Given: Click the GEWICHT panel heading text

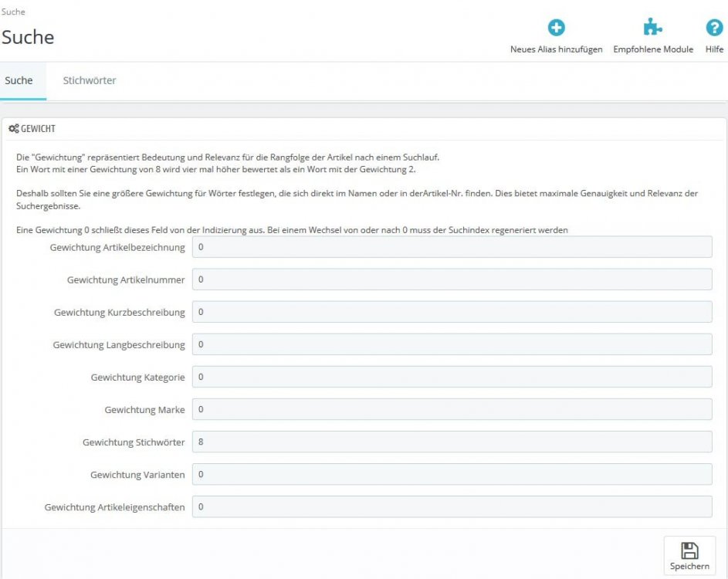Looking at the screenshot, I should [x=38, y=129].
